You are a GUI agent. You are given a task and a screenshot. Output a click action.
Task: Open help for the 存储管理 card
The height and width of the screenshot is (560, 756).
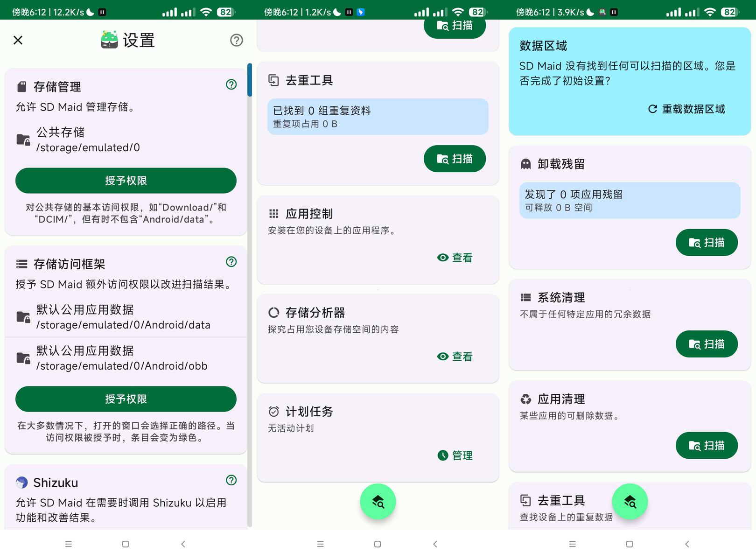point(231,84)
